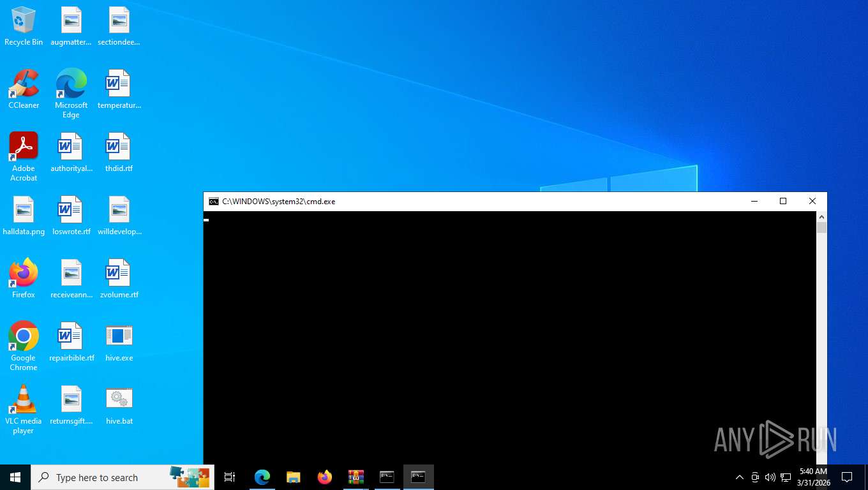Select loswrote.rtf document icon

click(x=71, y=216)
